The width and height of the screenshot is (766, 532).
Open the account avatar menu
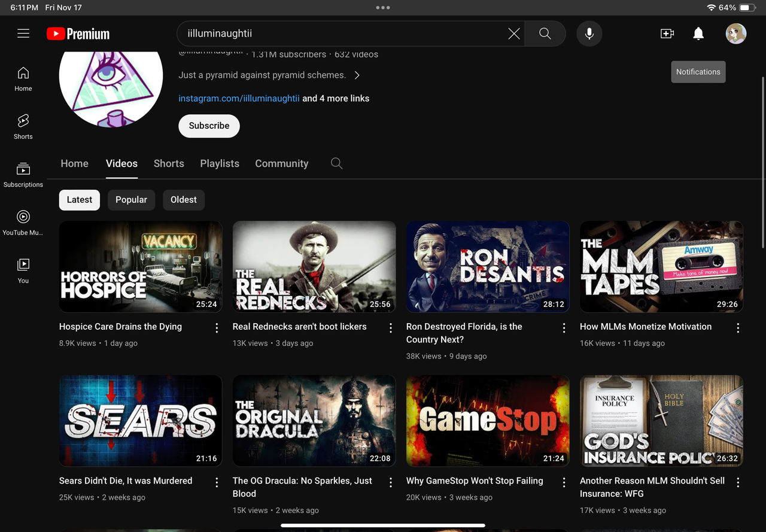736,34
